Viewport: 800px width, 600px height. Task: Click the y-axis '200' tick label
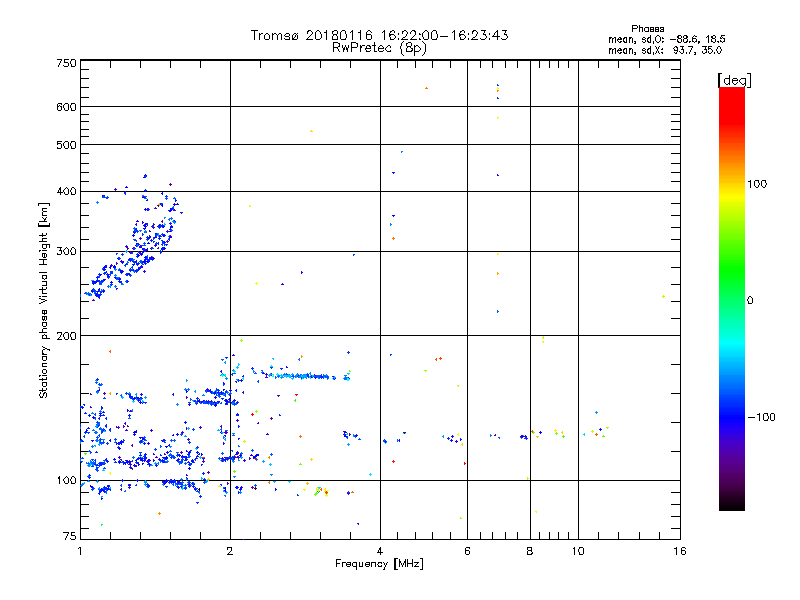[x=66, y=336]
